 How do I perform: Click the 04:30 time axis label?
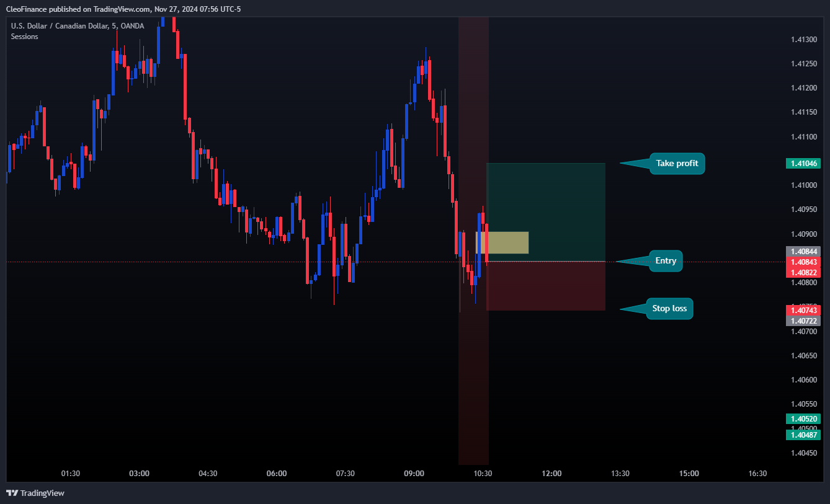pyautogui.click(x=208, y=474)
